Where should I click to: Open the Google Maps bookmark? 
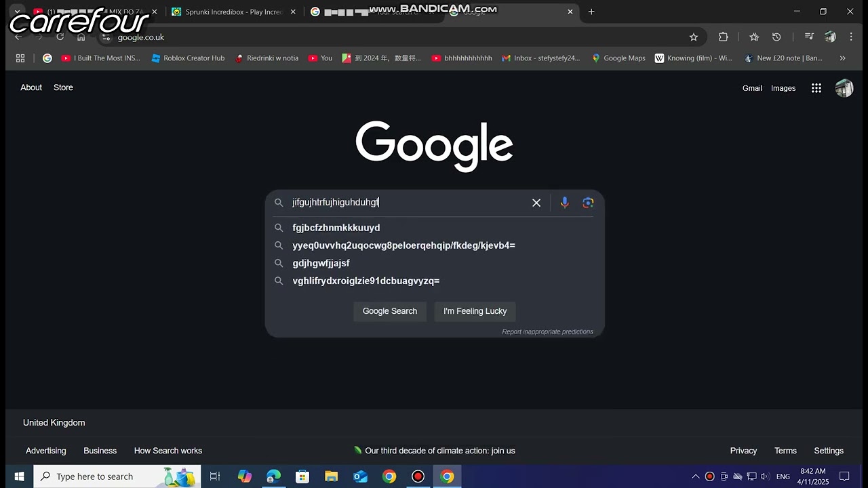point(618,58)
